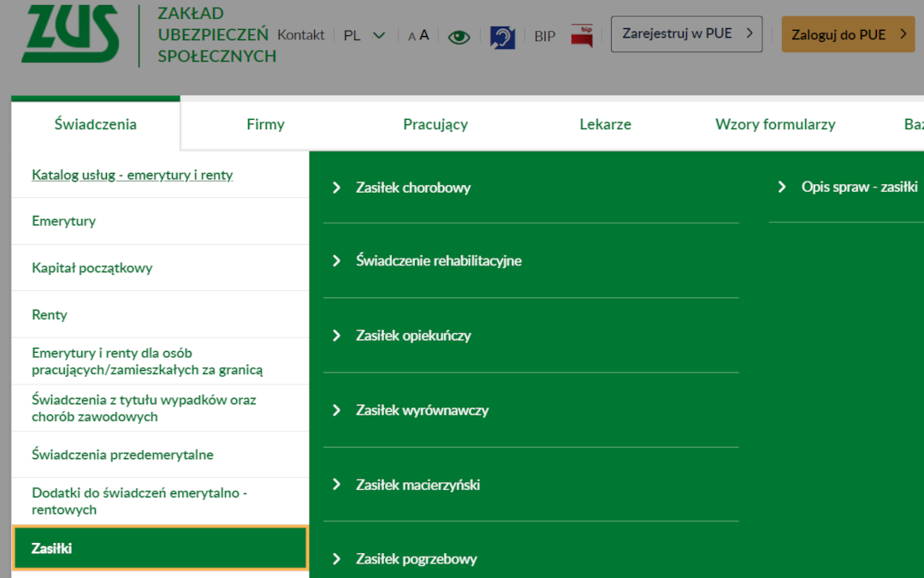Open the Kontakt link
This screenshot has height=578, width=924.
point(300,35)
